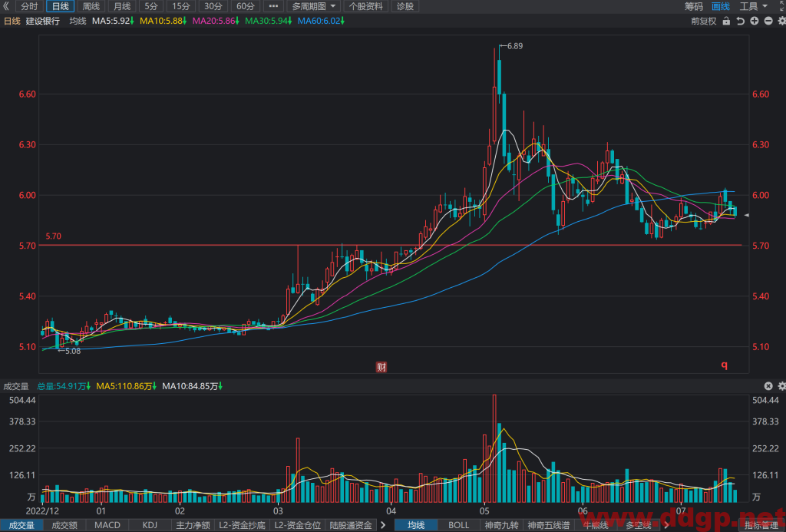Select the 15分 timeframe
The image size is (786, 532).
tap(181, 6)
